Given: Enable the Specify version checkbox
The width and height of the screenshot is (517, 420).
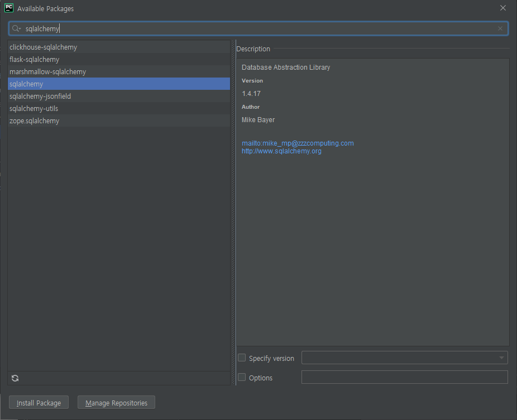Looking at the screenshot, I should coord(242,358).
